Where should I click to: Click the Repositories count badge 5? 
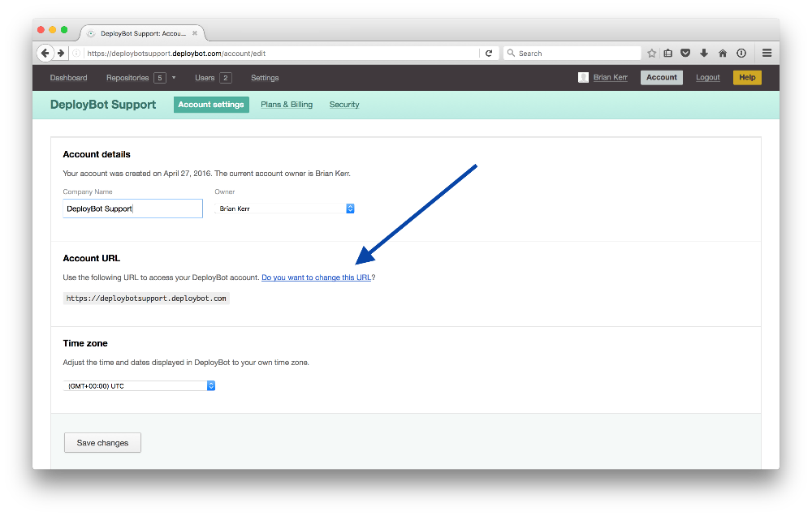tap(160, 78)
